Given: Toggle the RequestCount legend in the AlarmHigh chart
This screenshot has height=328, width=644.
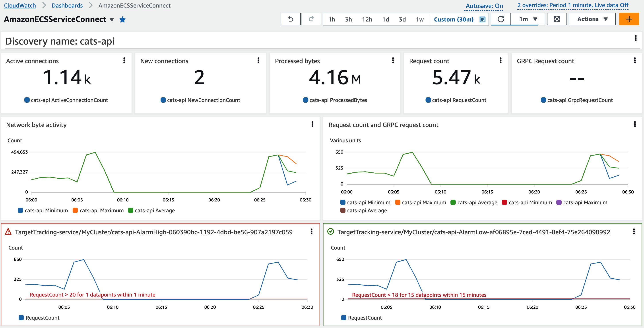Looking at the screenshot, I should click(x=39, y=318).
